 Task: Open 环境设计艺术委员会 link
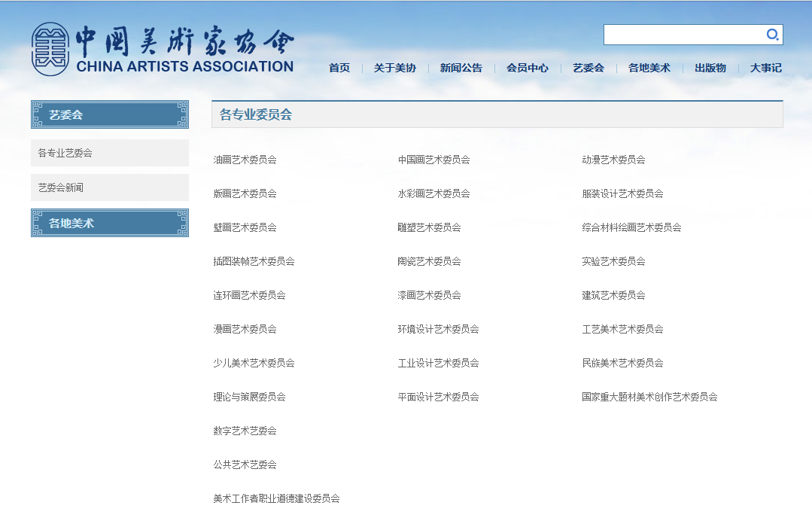pos(438,329)
